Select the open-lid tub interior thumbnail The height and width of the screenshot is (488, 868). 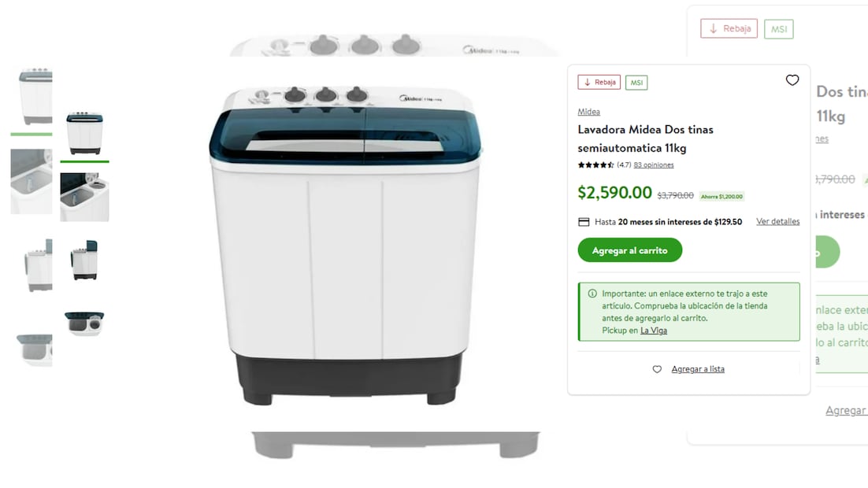pos(85,197)
